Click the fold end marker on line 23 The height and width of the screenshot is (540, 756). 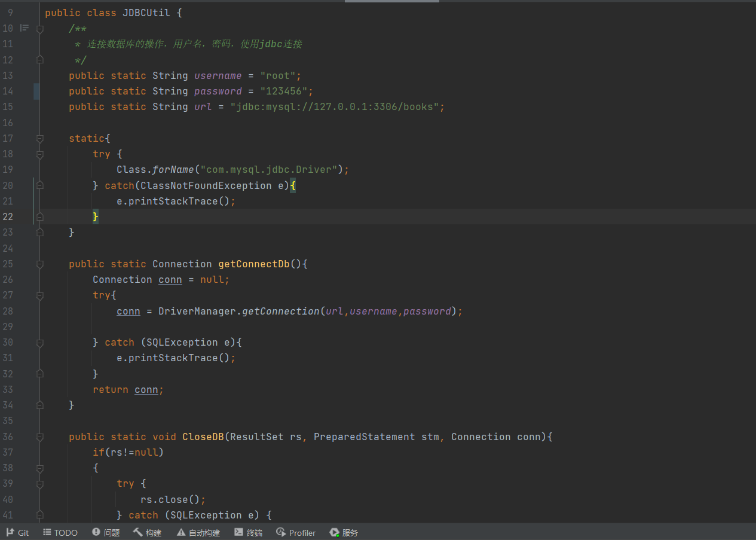[40, 233]
